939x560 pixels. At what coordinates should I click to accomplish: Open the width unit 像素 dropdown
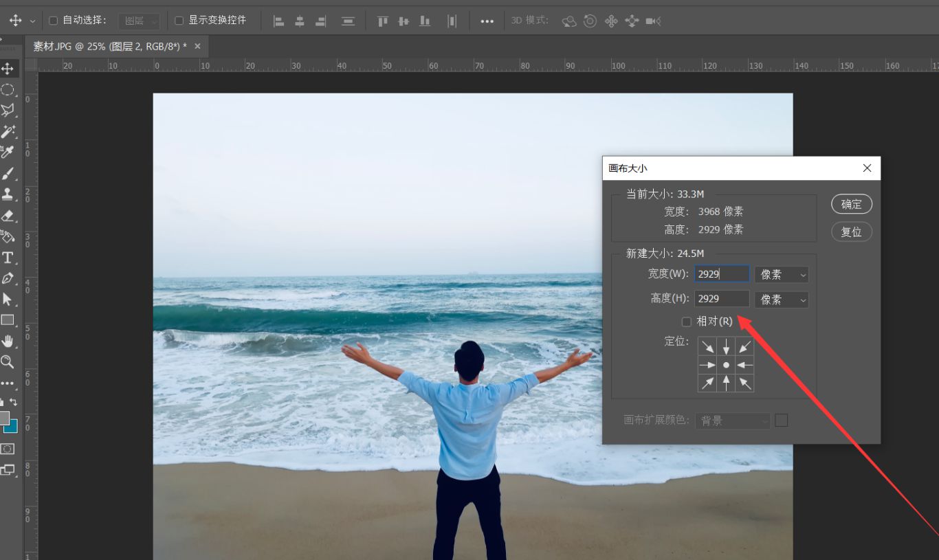pos(781,273)
